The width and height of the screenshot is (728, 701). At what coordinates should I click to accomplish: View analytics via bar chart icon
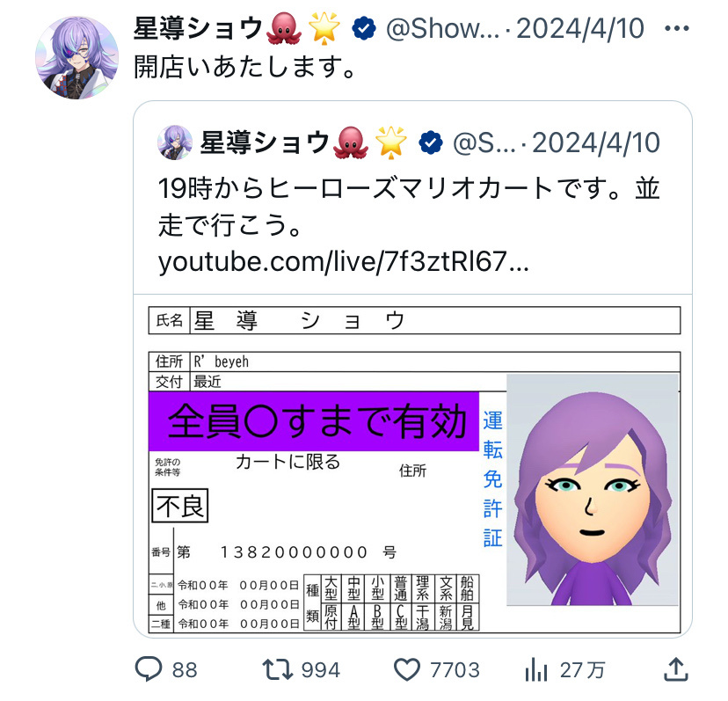(535, 669)
